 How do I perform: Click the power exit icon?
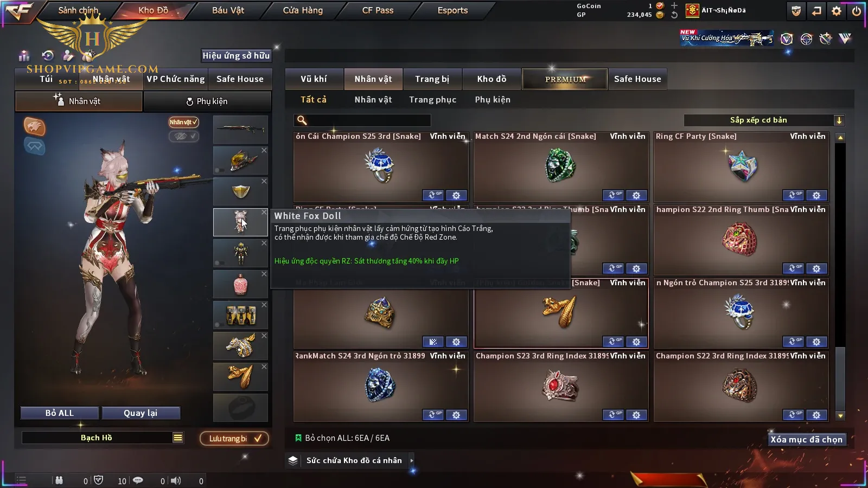click(x=857, y=11)
